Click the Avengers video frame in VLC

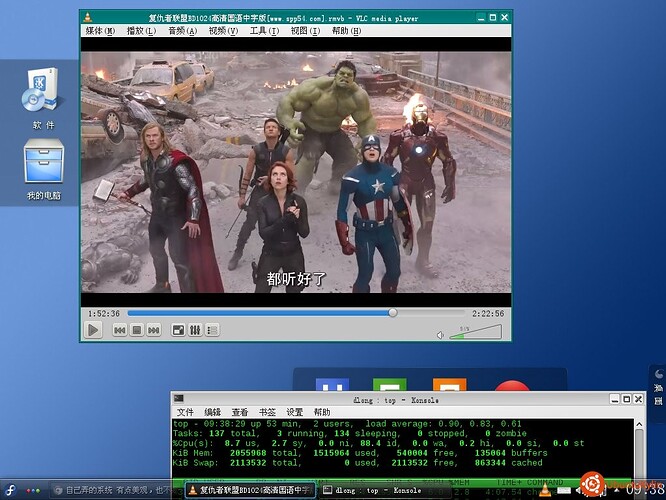click(296, 172)
